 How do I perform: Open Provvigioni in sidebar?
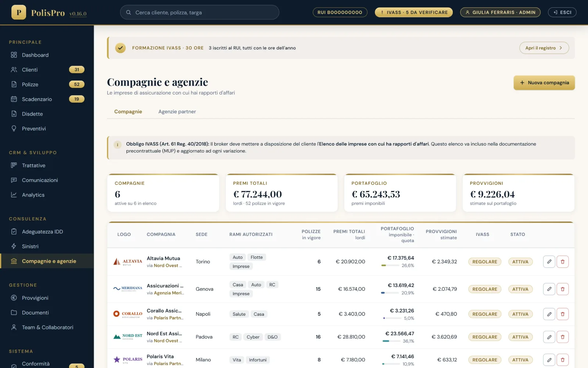click(x=47, y=298)
